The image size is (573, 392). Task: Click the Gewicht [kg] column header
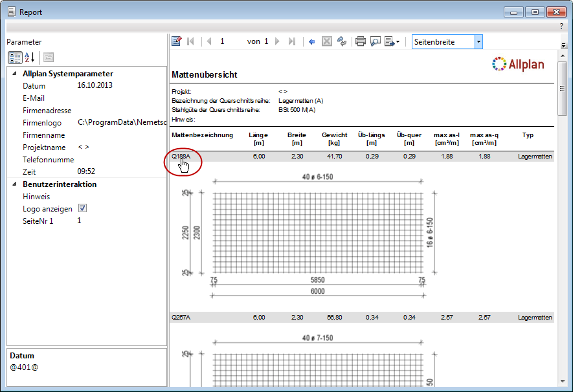click(334, 138)
